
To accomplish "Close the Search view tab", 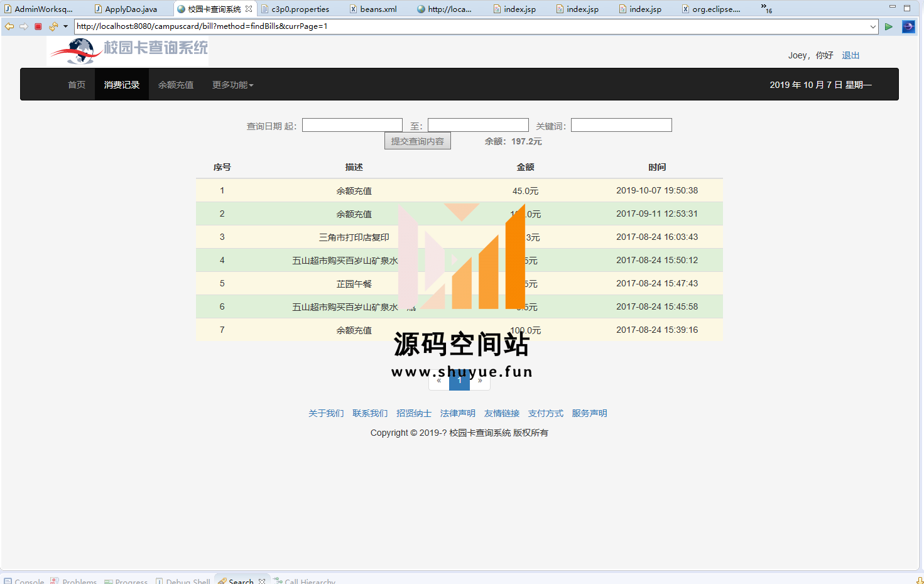I will 262,581.
